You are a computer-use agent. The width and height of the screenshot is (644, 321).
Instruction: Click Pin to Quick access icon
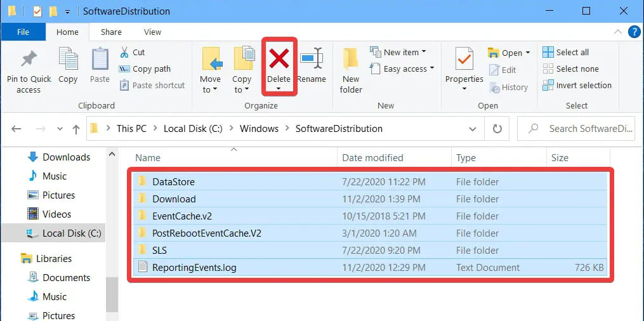point(29,60)
